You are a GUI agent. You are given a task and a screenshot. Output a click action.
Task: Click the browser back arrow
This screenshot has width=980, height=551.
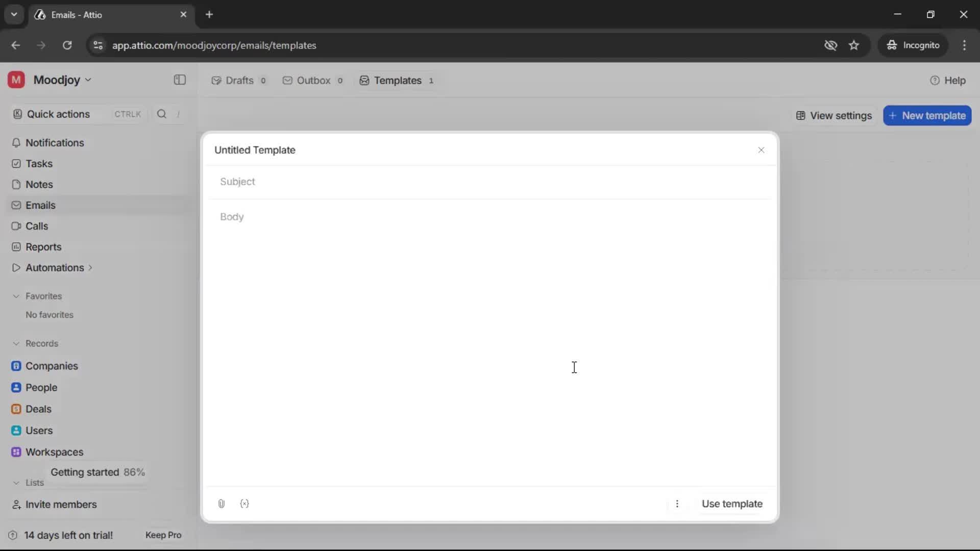click(x=16, y=45)
